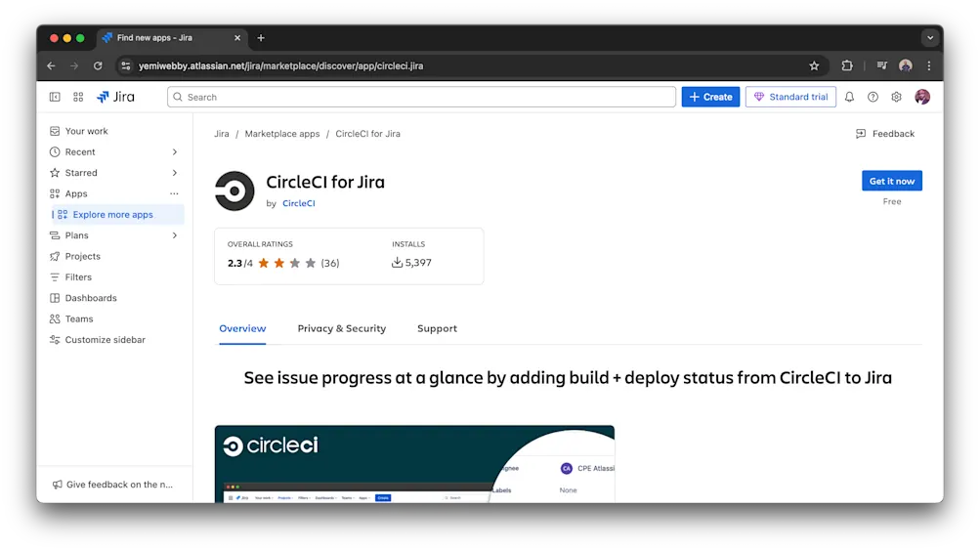Open Jira settings gear icon

[896, 97]
